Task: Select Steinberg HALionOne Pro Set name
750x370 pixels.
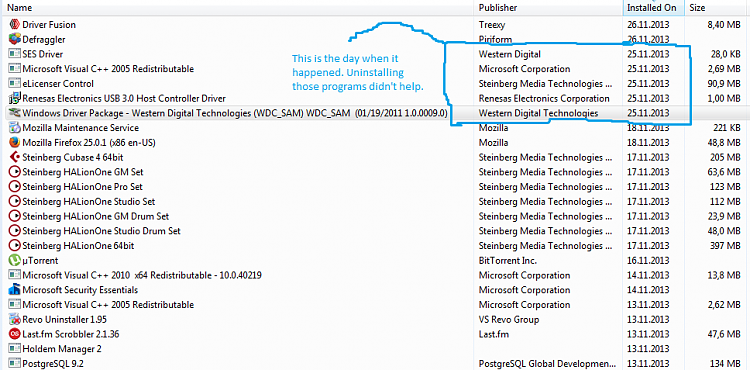Action: [x=82, y=186]
